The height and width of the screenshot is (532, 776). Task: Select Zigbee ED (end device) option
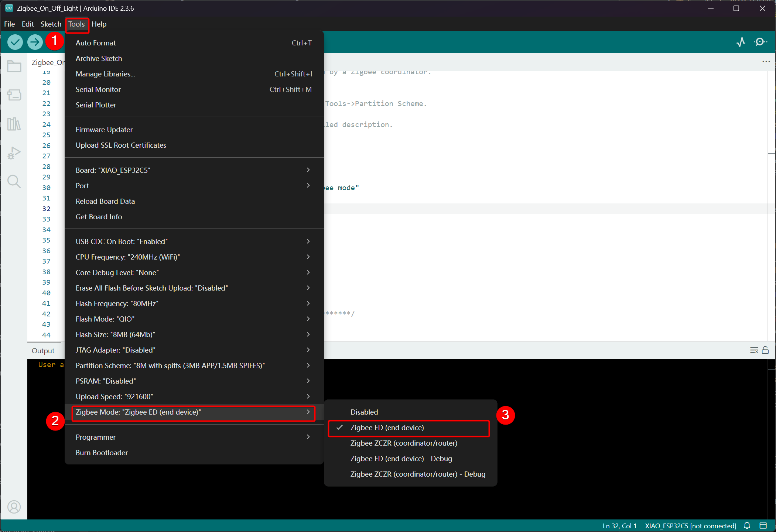coord(387,428)
